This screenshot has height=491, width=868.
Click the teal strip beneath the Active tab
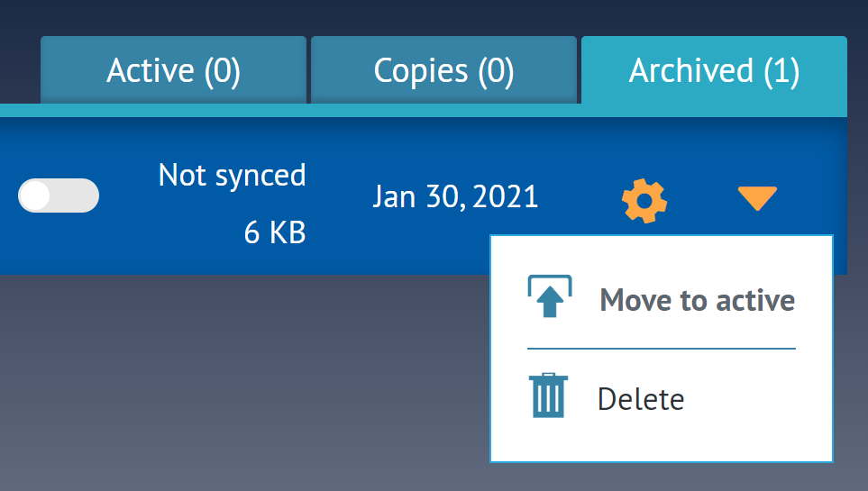[173, 111]
